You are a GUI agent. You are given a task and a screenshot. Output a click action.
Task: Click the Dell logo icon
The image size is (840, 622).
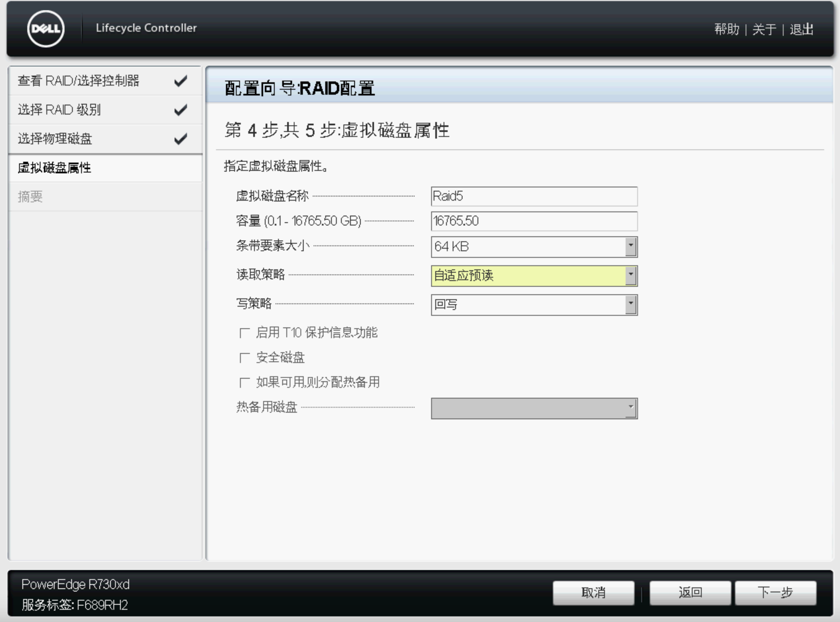(46, 29)
